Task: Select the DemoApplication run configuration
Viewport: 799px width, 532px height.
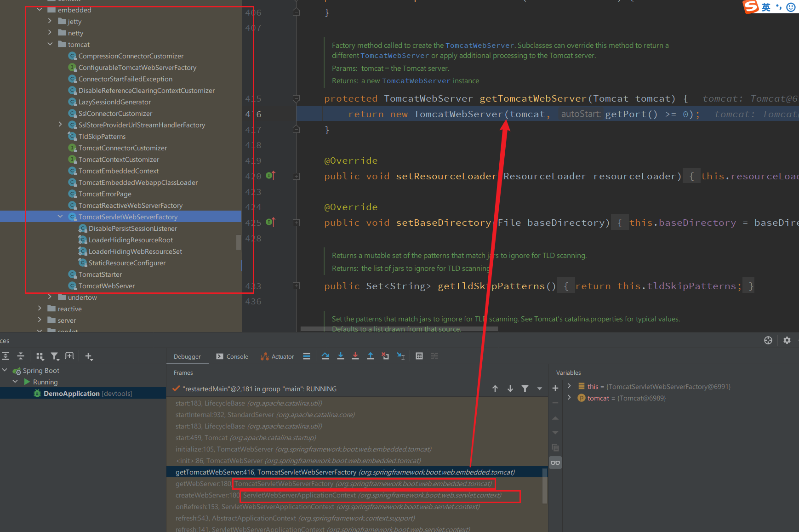Action: click(83, 394)
